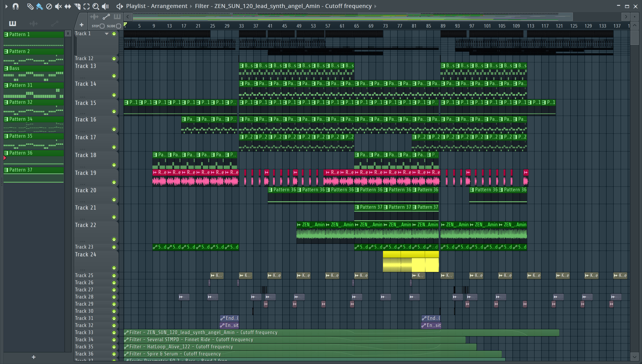Choose the Select marquee tool
Image resolution: width=642 pixels, height=364 pixels.
click(x=86, y=6)
